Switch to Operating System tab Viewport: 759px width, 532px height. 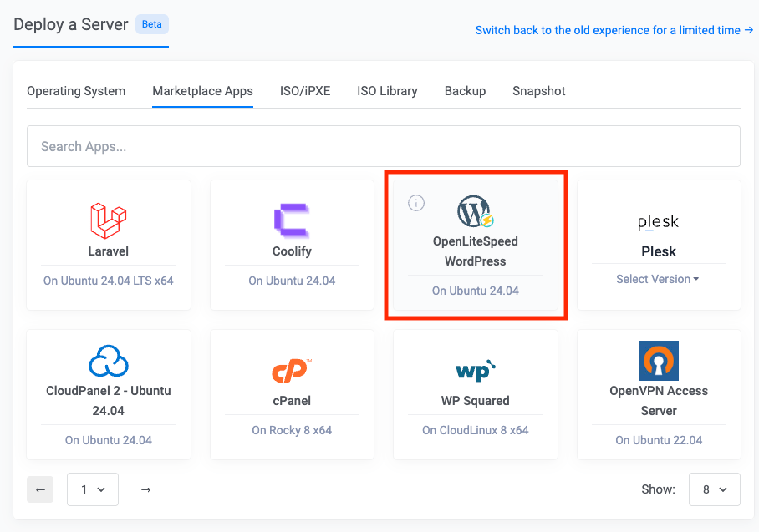pos(76,91)
